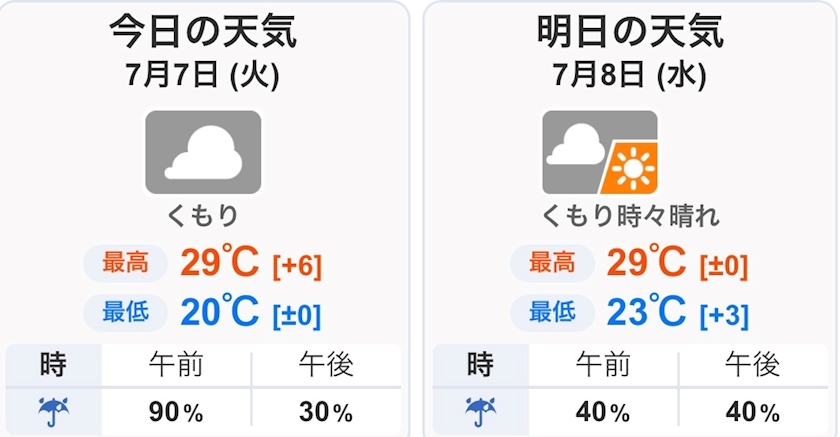Viewport: 840px width, 437px height.
Task: Click today's 最高 temperature badge
Action: coord(126,263)
